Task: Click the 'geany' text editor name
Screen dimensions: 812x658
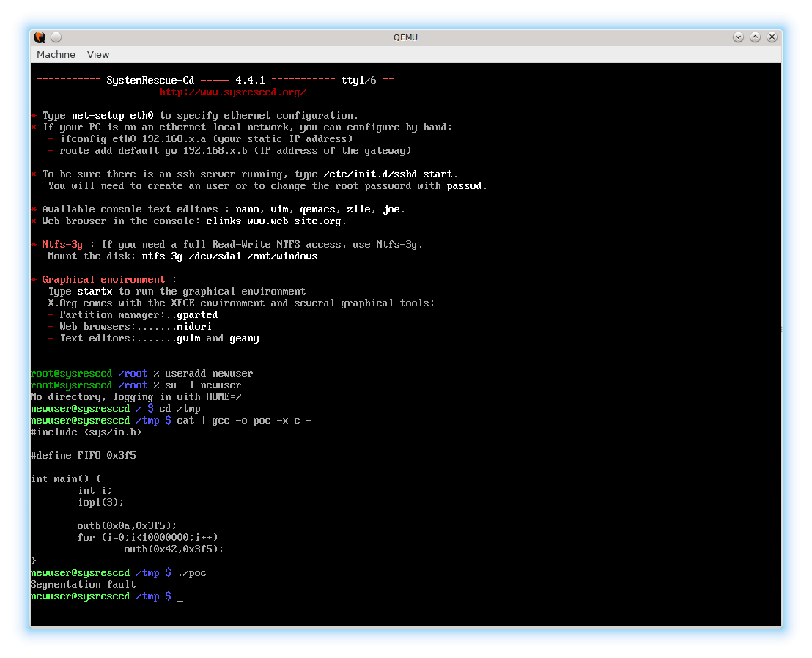Action: (x=244, y=339)
